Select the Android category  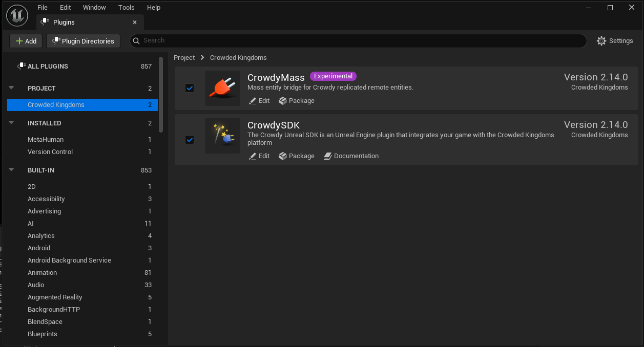tap(82, 248)
